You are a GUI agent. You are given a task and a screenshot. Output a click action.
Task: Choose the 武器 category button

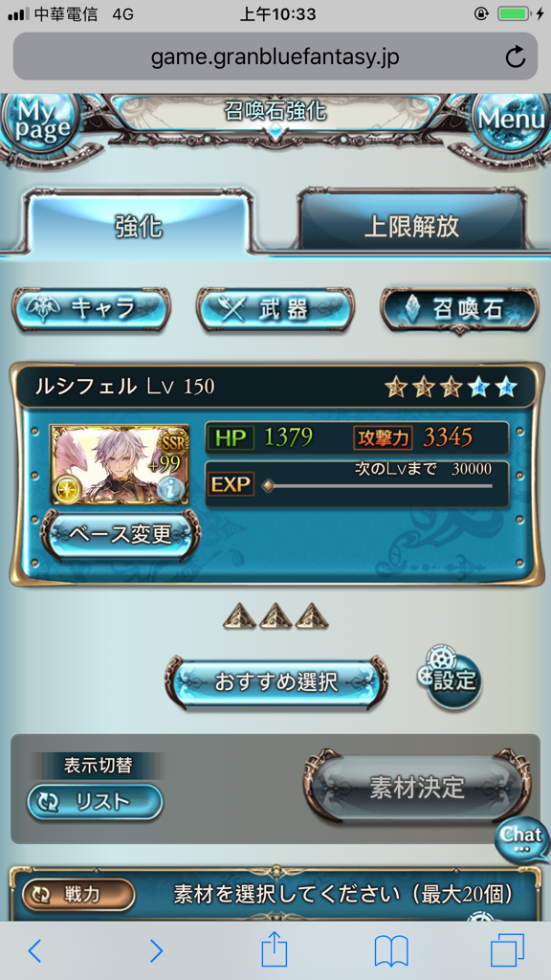click(x=275, y=309)
